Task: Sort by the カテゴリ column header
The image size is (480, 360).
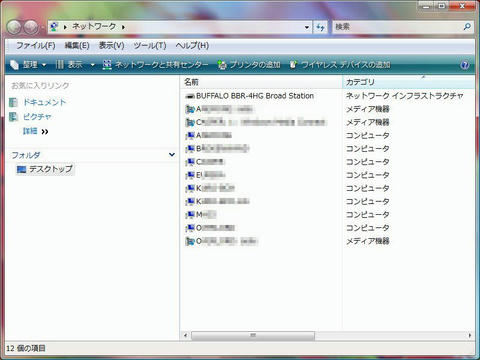Action: [x=408, y=82]
